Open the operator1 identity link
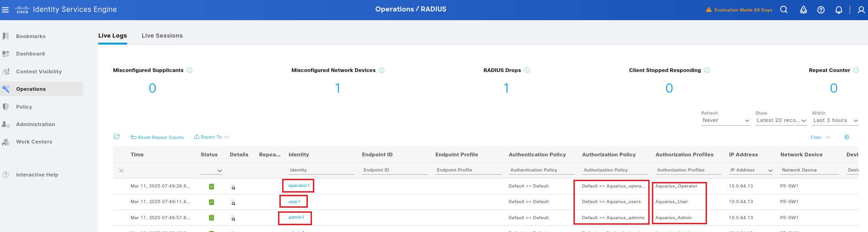This screenshot has width=868, height=232. [x=299, y=186]
